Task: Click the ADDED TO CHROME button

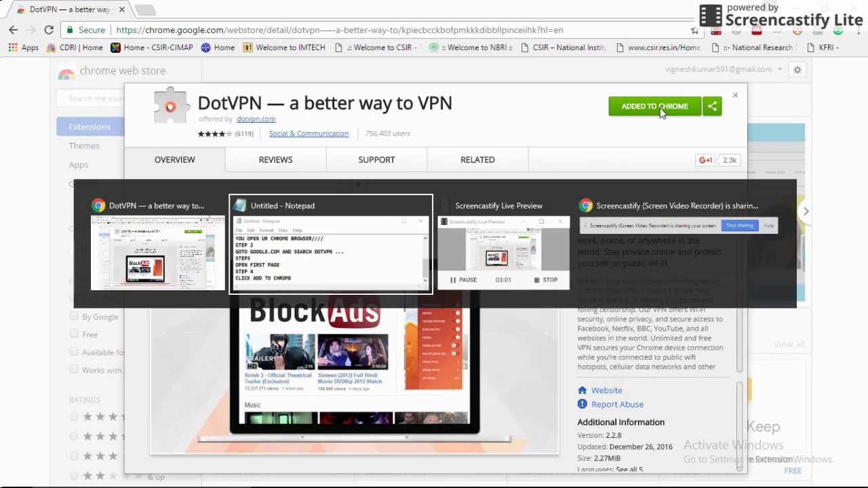Action: [655, 106]
